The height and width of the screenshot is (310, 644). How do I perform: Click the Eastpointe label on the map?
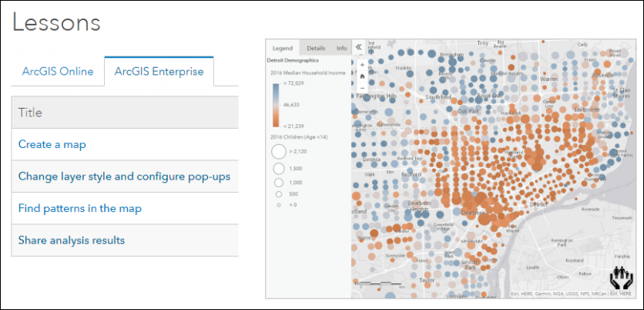[587, 110]
